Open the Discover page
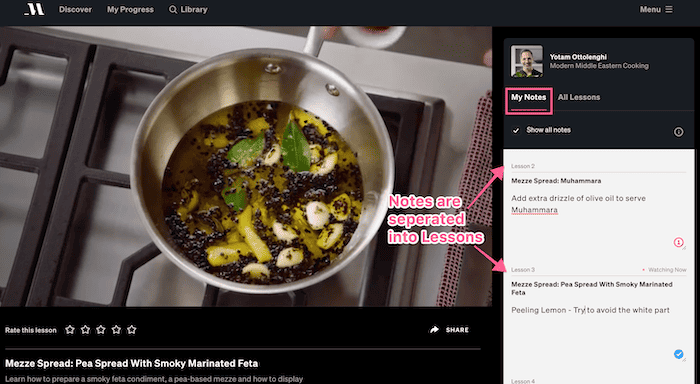This screenshot has height=384, width=700. coord(75,9)
